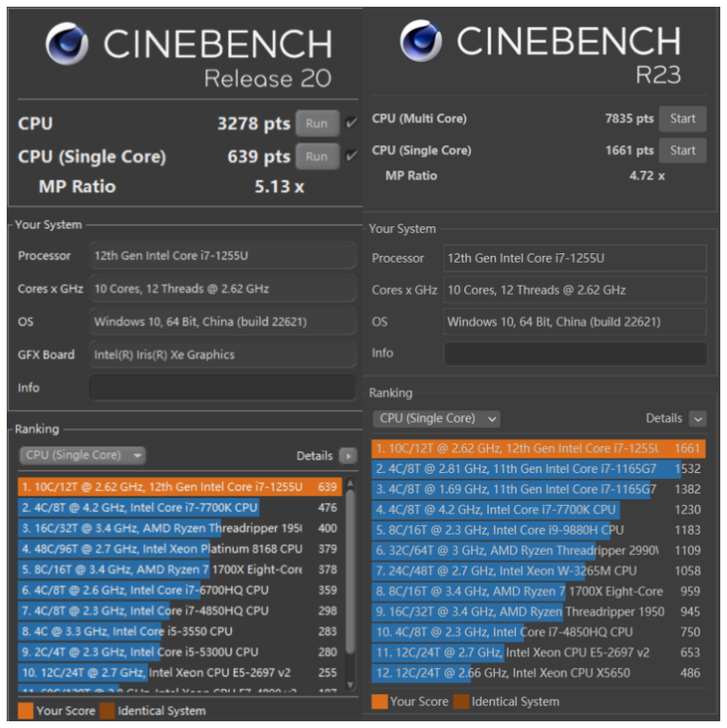
Task: Select R20 ranking row Xeon Platinum 8168
Action: 180,549
